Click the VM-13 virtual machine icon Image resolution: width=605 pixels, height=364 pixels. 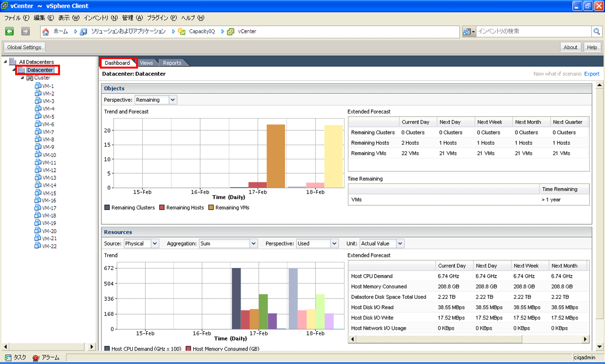(38, 177)
